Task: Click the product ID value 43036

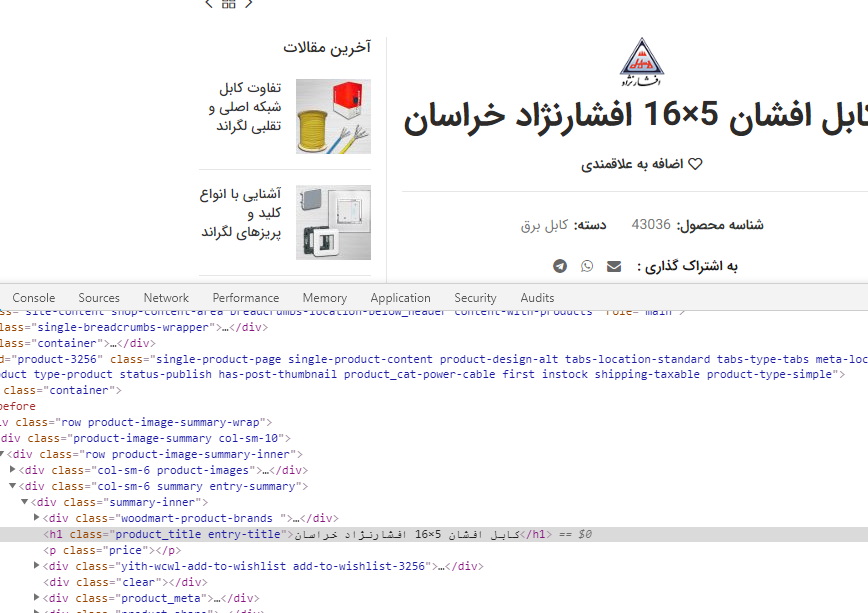Action: pos(651,225)
